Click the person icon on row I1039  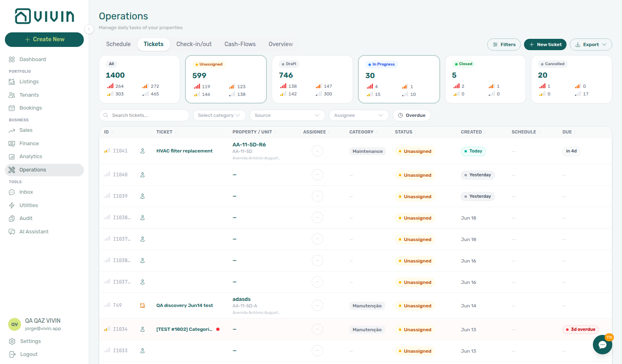pyautogui.click(x=143, y=196)
